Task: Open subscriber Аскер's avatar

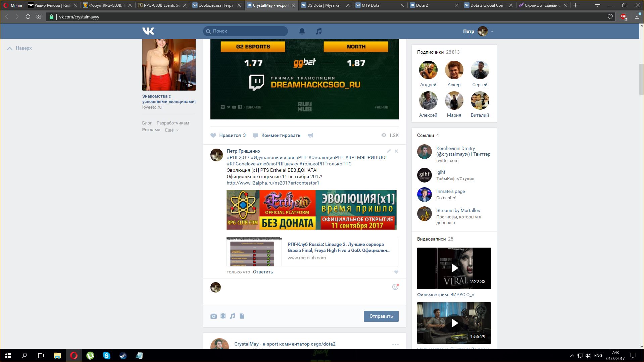Action: coord(454,70)
